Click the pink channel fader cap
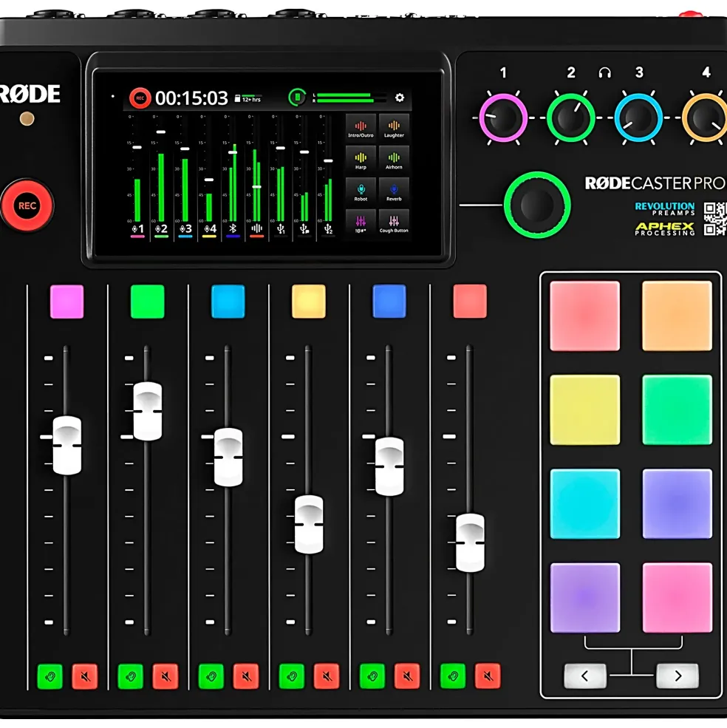 point(66,445)
